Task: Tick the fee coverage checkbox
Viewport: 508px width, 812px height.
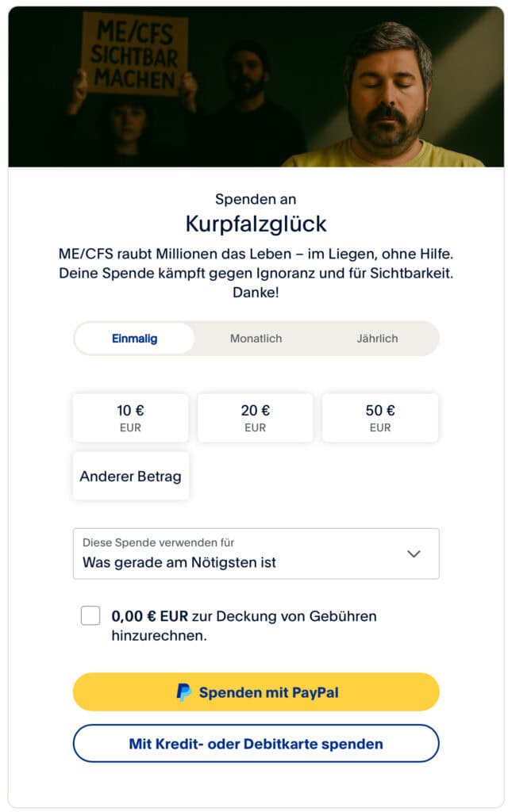Action: [90, 615]
